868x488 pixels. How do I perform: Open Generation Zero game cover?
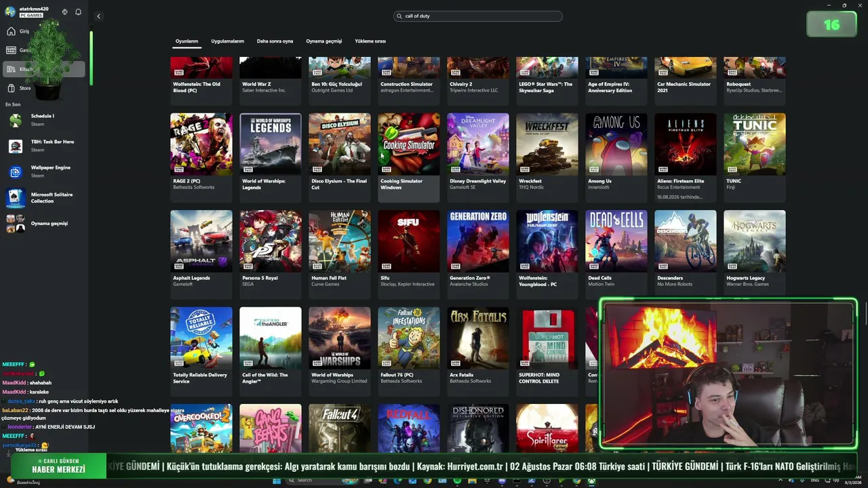pos(478,241)
